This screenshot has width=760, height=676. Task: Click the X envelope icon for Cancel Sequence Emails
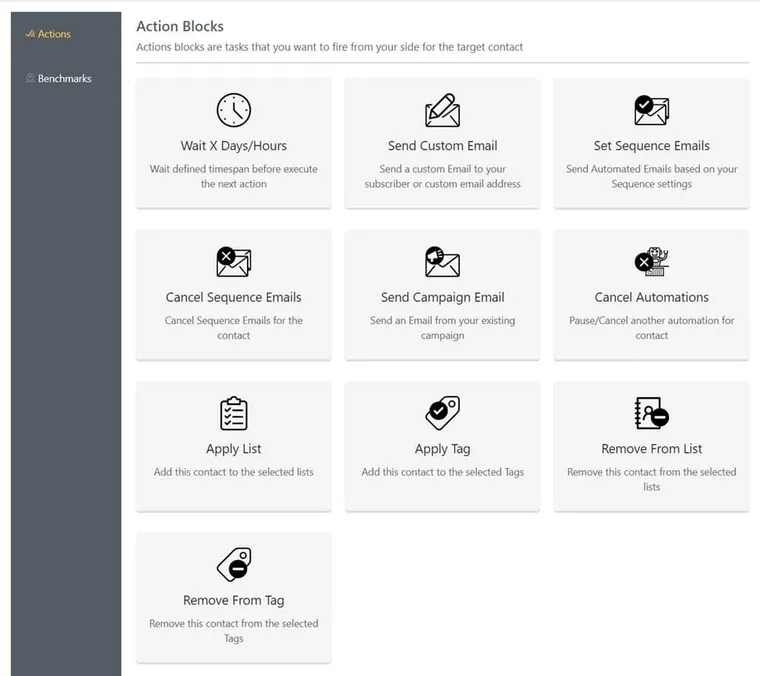pos(234,262)
